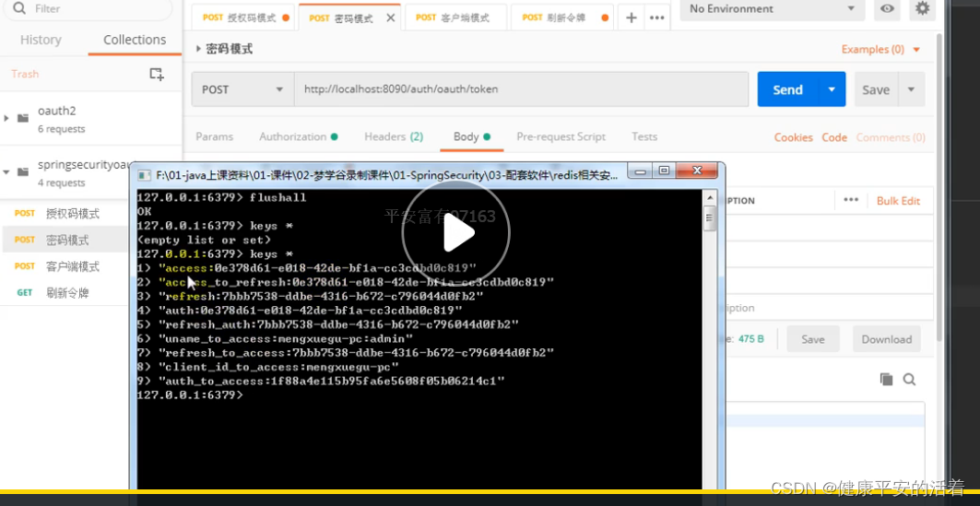Image resolution: width=980 pixels, height=506 pixels.
Task: Open manage environments gear icon
Action: (x=923, y=8)
